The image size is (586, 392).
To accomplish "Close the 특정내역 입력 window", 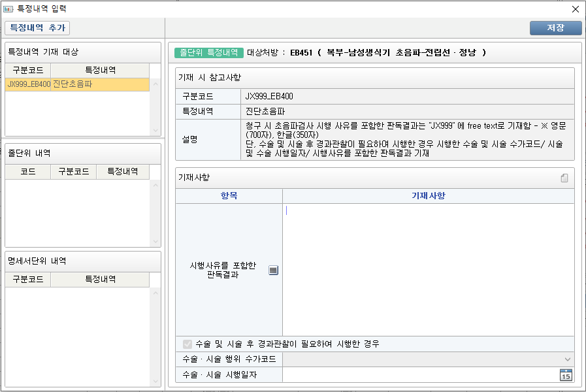I will point(575,9).
